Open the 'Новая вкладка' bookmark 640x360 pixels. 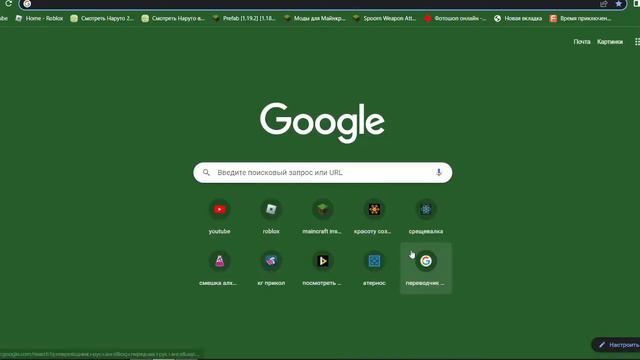pos(518,18)
